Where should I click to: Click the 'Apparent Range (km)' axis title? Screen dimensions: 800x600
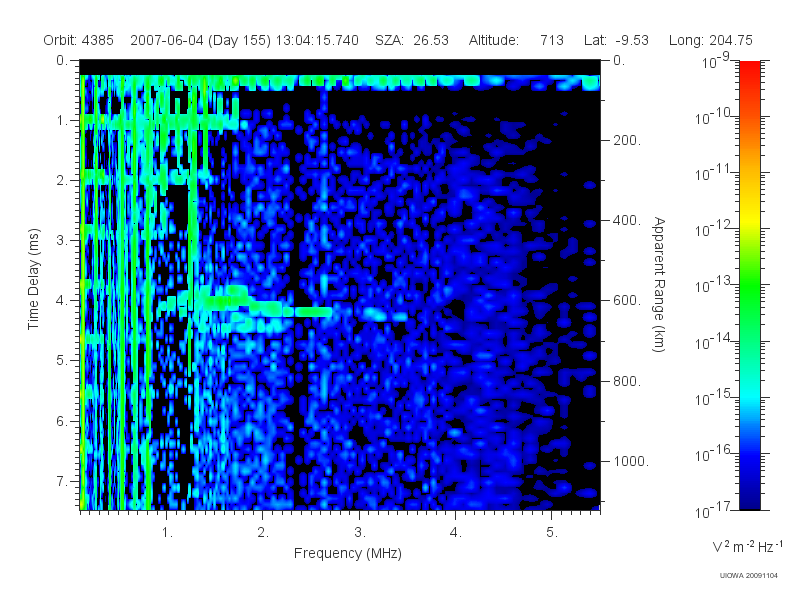click(x=659, y=285)
